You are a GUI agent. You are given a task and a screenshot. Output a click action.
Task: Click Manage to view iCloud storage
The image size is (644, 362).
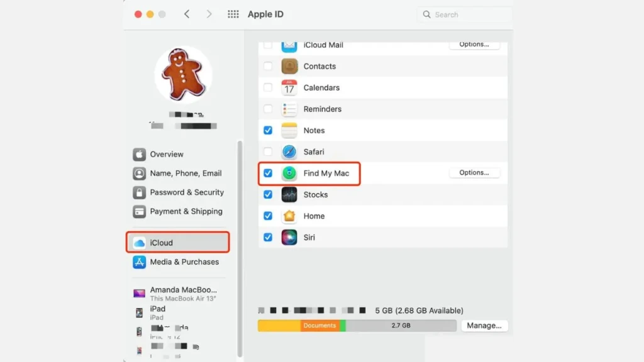[x=484, y=326]
